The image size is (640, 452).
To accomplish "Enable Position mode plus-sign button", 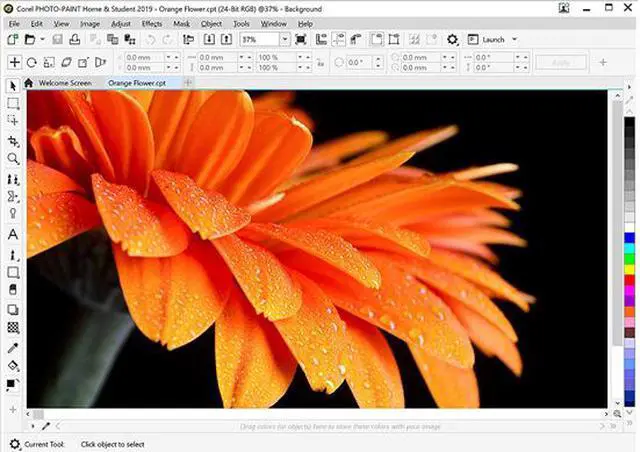I will tap(14, 62).
